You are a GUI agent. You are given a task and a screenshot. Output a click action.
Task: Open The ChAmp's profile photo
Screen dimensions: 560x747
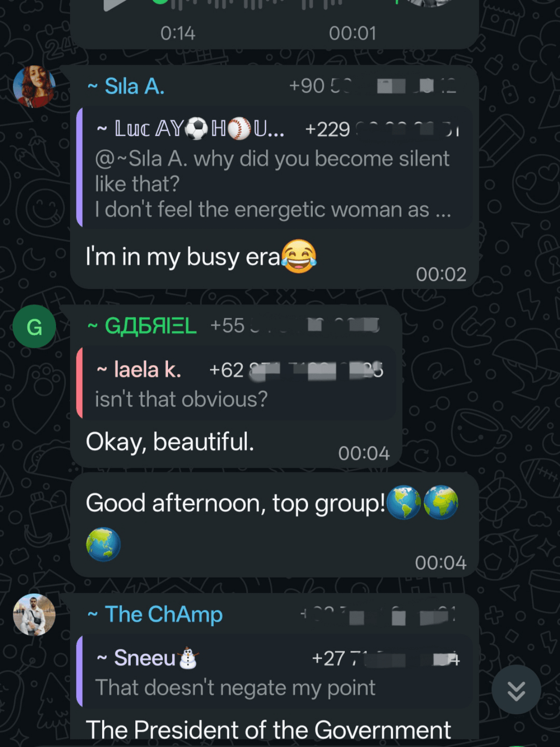(34, 615)
